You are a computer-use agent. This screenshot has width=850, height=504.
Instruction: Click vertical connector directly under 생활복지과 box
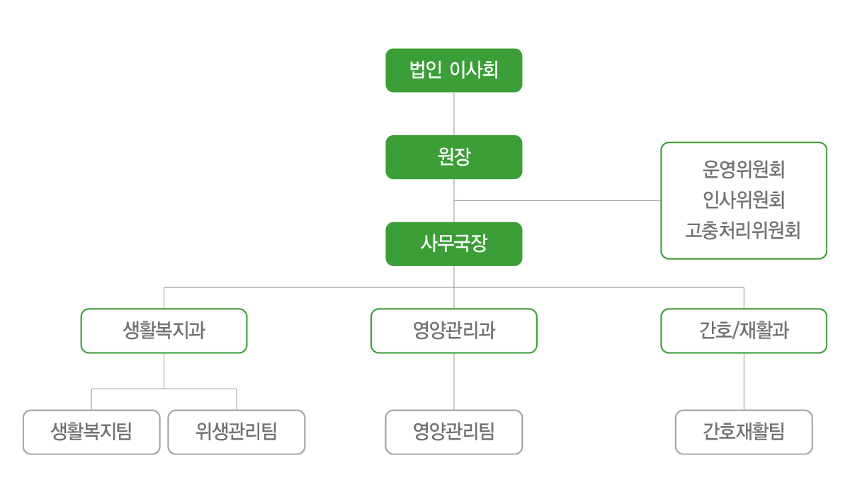[x=164, y=371]
